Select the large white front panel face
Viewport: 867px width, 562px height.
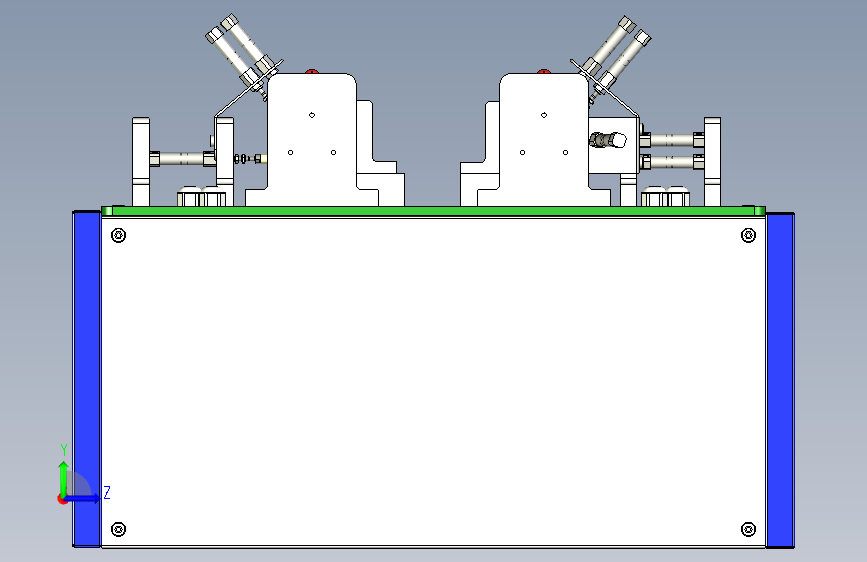(434, 382)
